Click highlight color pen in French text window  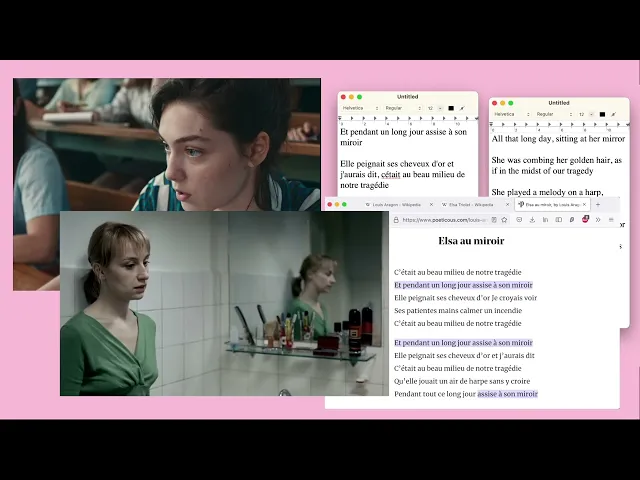[462, 108]
